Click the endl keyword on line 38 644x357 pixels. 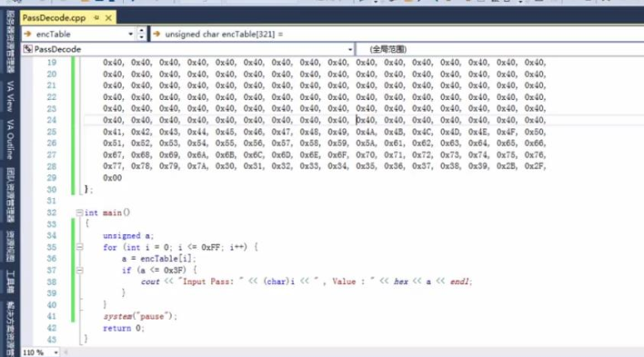click(x=460, y=282)
